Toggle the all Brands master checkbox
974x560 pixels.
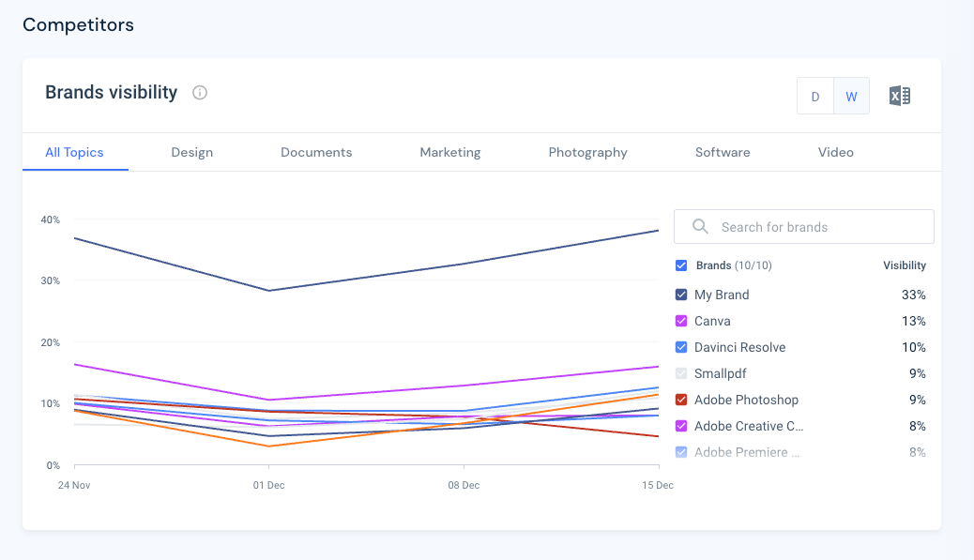pos(681,265)
